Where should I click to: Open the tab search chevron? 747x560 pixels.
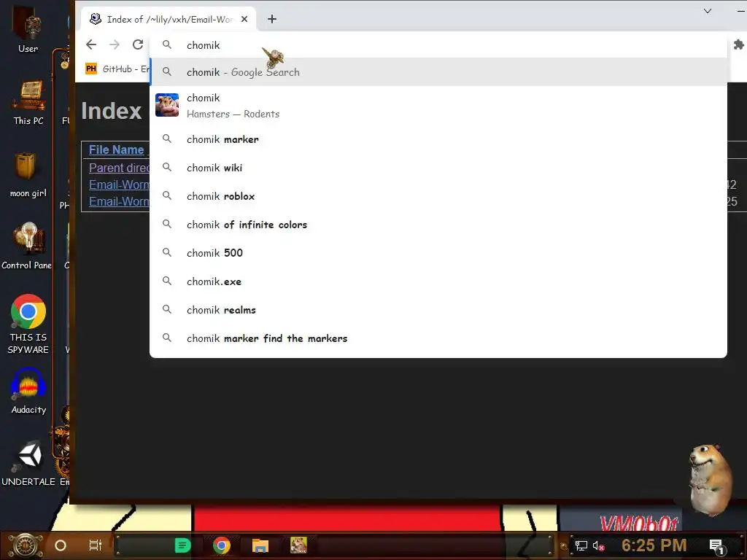[708, 11]
